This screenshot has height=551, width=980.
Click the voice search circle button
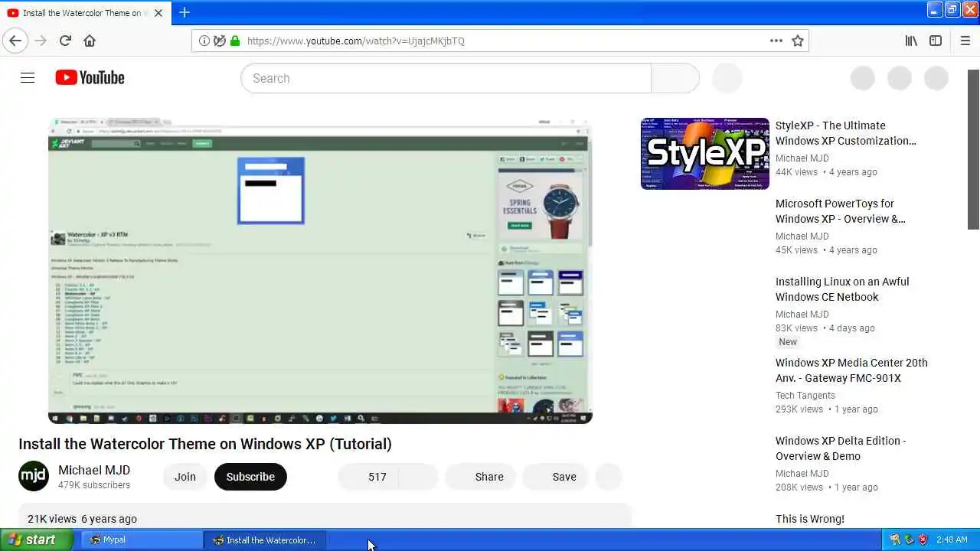(x=727, y=78)
